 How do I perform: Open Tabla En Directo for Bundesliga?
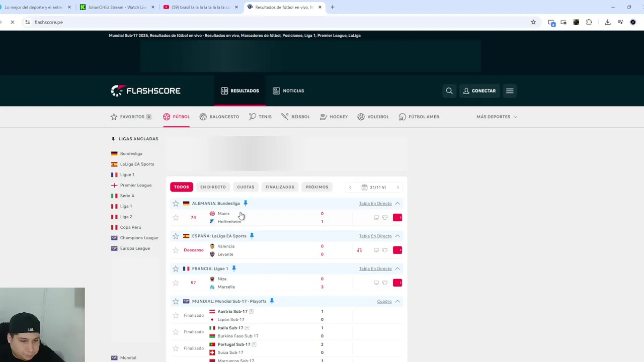coord(375,204)
